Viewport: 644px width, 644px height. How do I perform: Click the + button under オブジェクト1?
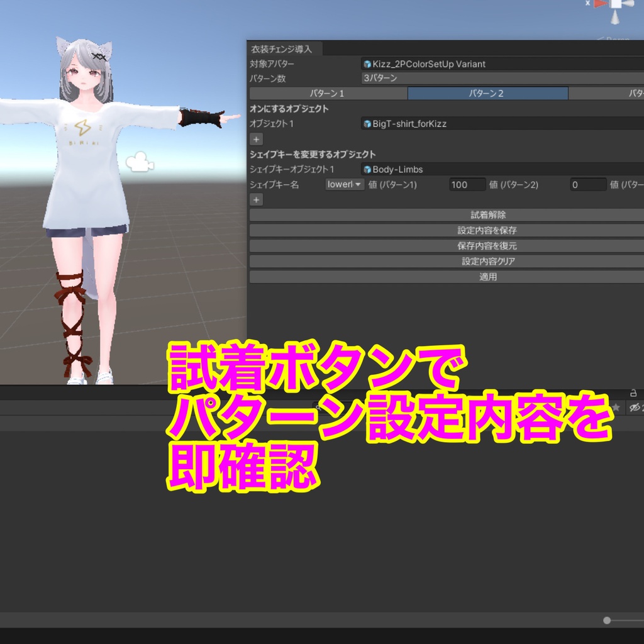(x=255, y=138)
